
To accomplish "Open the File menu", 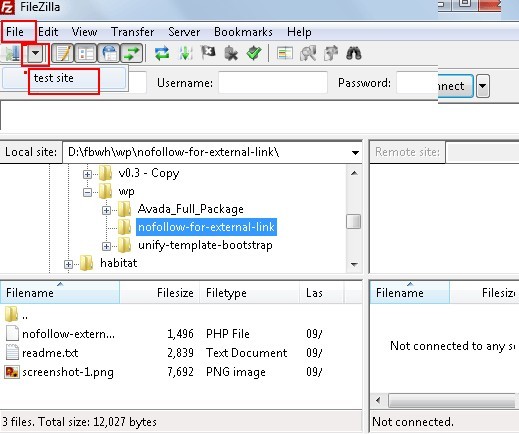I will click(15, 32).
